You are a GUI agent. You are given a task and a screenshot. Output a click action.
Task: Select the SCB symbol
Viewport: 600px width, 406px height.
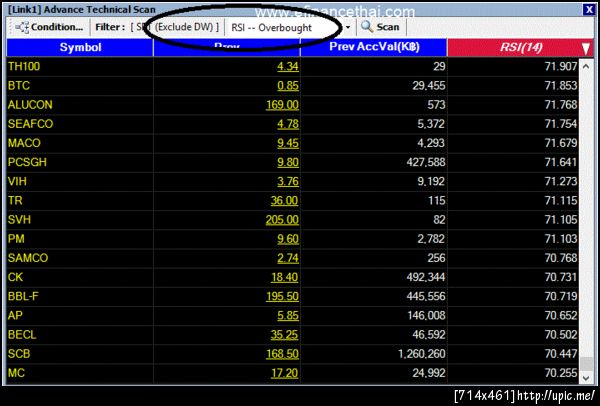tap(19, 354)
